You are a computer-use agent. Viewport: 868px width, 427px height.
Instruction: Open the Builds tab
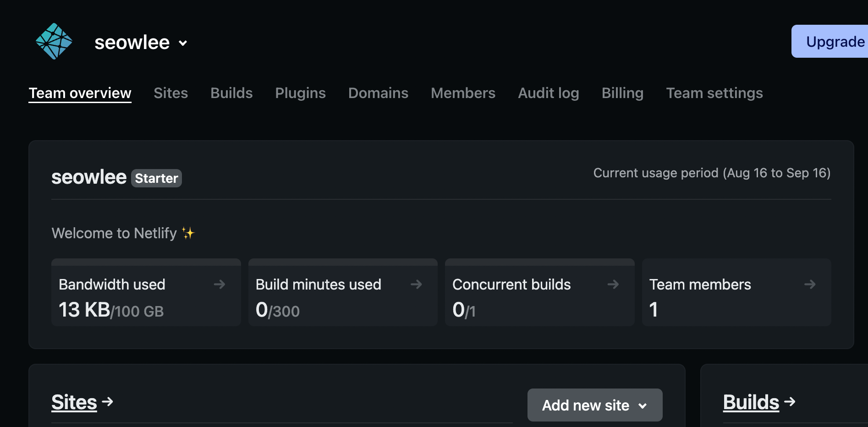231,93
